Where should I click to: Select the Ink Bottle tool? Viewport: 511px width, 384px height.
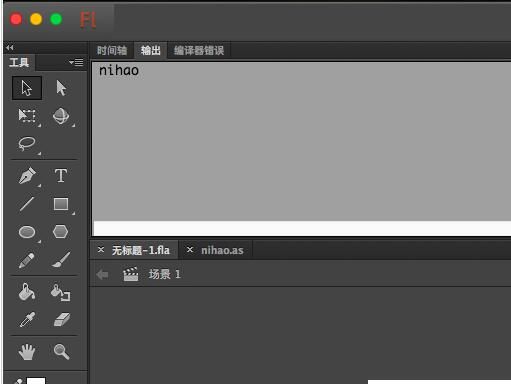pyautogui.click(x=61, y=292)
